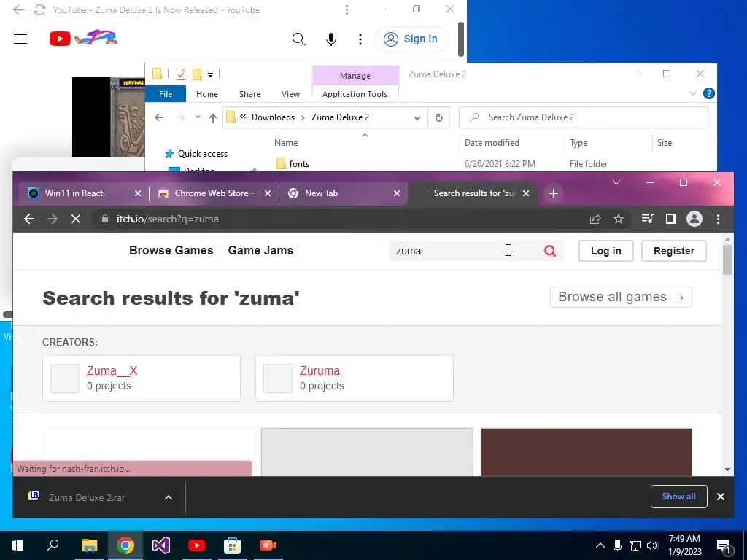Viewport: 747px width, 560px height.
Task: Click the red itch.io search icon
Action: [x=550, y=251]
